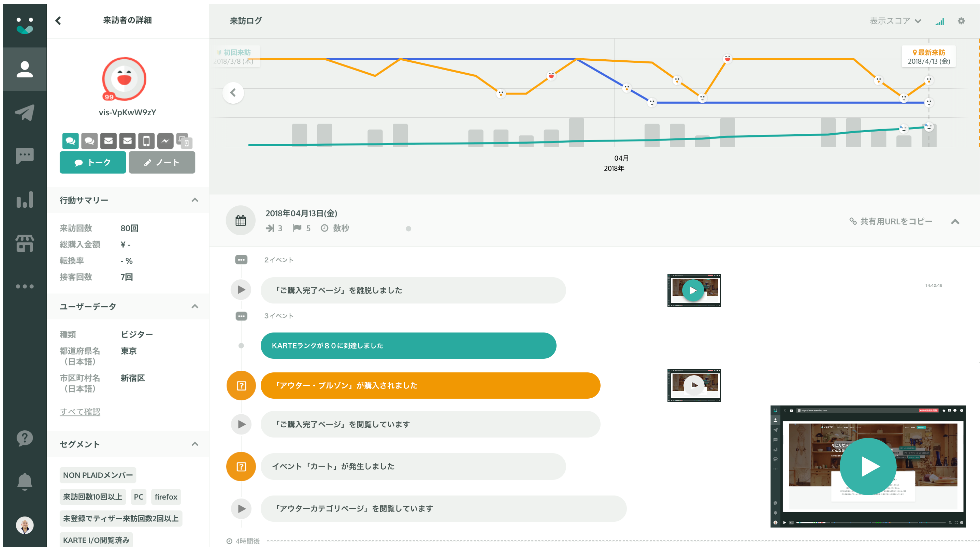
Task: Open the visit log settings gear
Action: (961, 21)
